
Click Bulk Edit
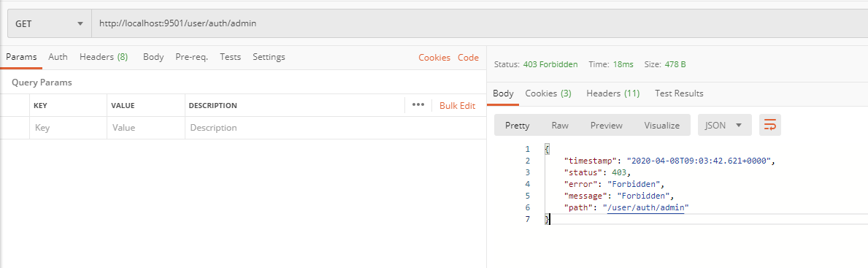click(x=457, y=105)
